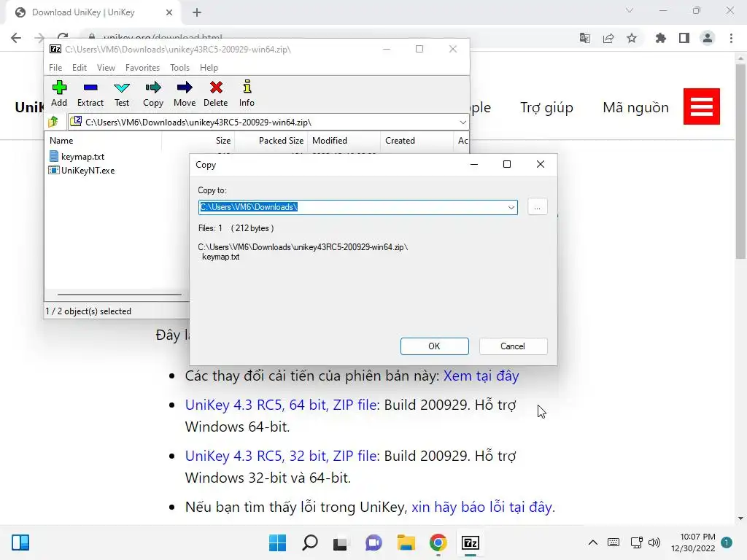Viewport: 747px width, 560px height.
Task: Open Windows Start menu
Action: pos(277,542)
